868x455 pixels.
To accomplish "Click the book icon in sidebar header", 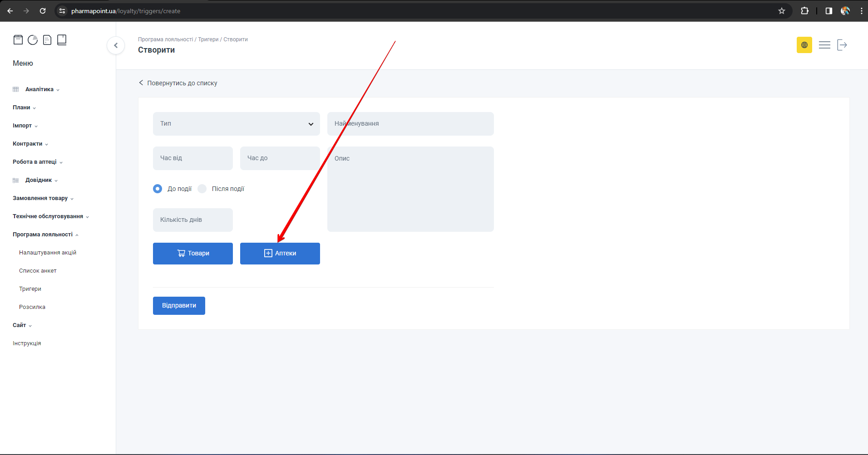I will tap(62, 40).
